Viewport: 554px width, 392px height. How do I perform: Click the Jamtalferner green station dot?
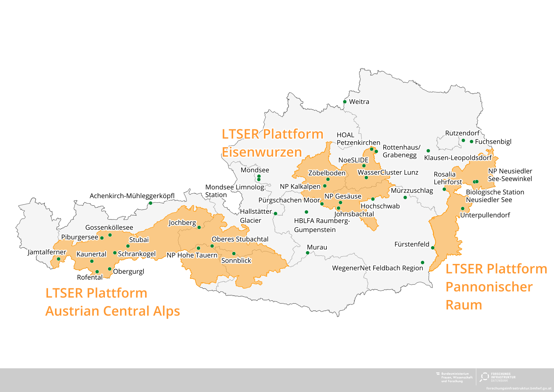(x=58, y=259)
